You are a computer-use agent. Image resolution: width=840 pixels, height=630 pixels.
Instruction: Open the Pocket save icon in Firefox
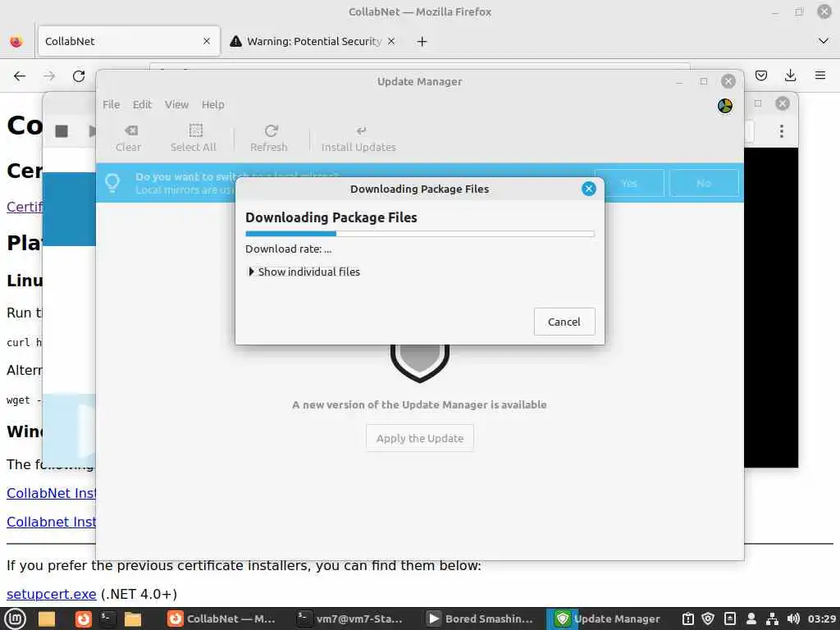tap(760, 75)
